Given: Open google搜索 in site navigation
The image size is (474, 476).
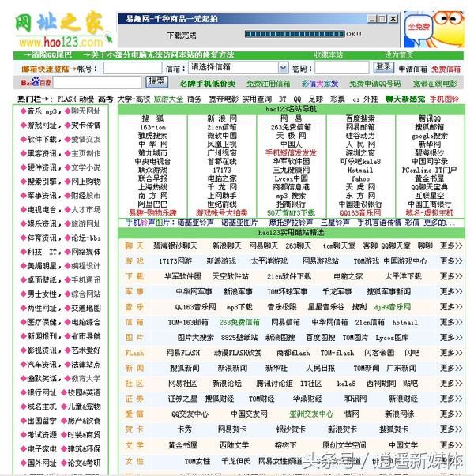Looking at the screenshot, I should pyautogui.click(x=430, y=136).
